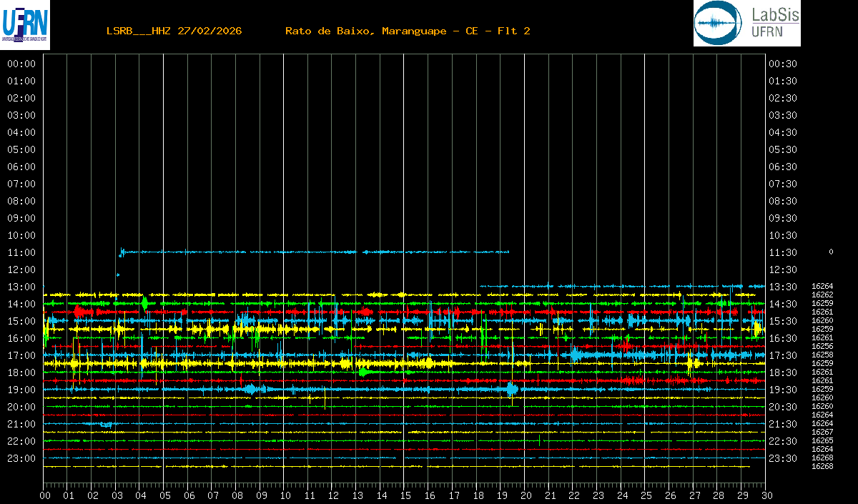Click the large cyan burst on 19:00 trace
This screenshot has height=504, width=858.
tap(511, 390)
